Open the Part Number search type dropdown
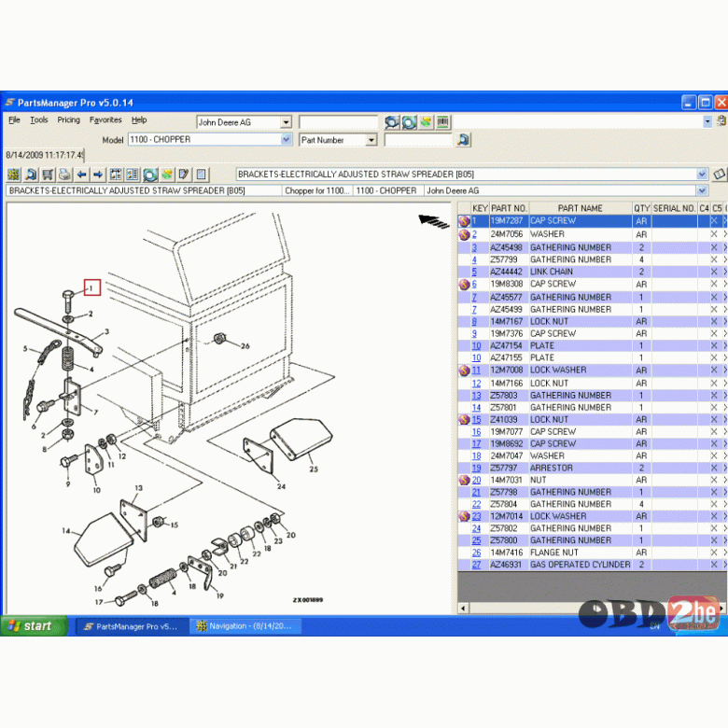The width and height of the screenshot is (728, 728). point(371,140)
